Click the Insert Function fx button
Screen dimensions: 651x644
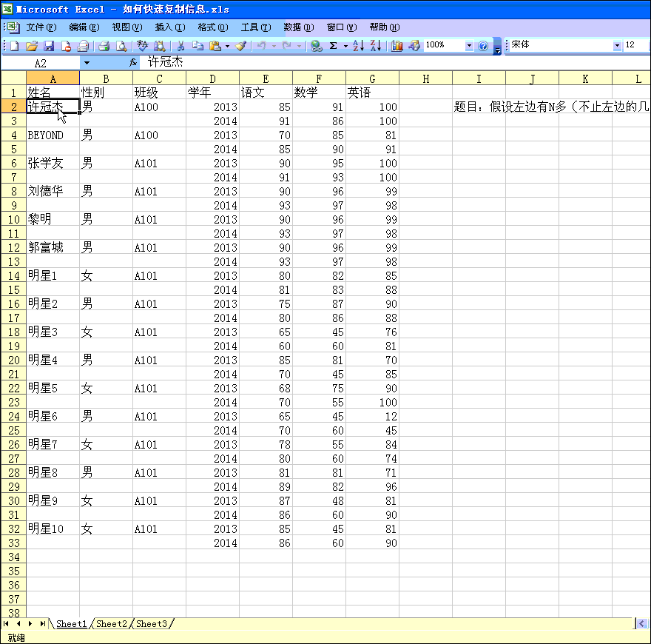(x=133, y=63)
